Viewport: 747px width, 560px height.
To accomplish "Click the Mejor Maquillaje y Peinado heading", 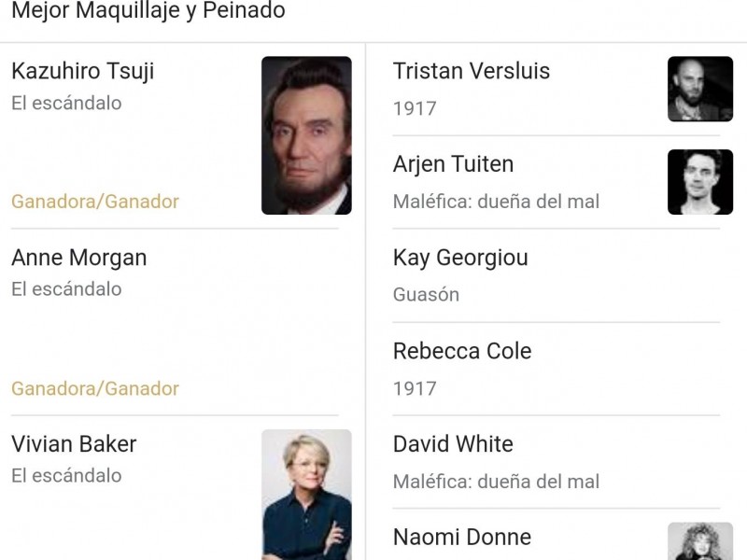I will click(x=148, y=11).
